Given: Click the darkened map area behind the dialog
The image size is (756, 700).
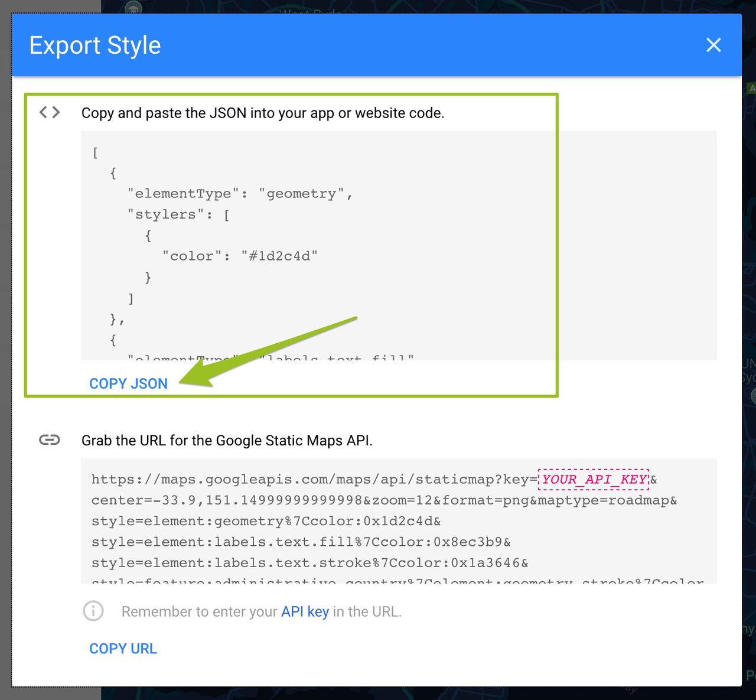Looking at the screenshot, I should tap(749, 354).
